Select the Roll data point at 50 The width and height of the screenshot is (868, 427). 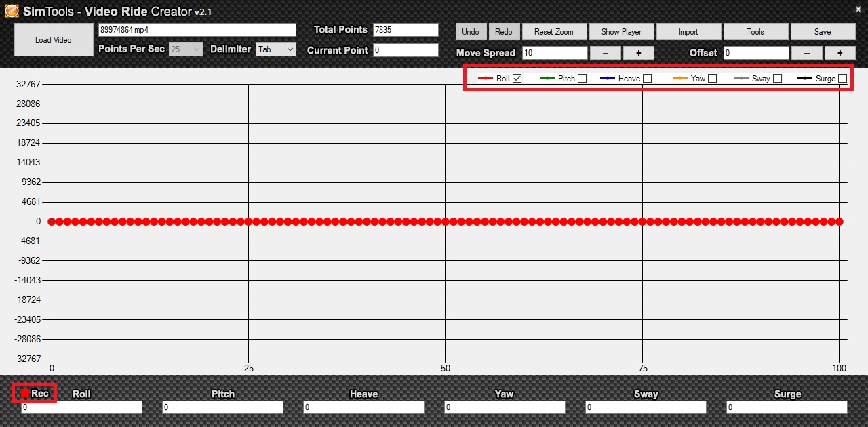(x=446, y=222)
